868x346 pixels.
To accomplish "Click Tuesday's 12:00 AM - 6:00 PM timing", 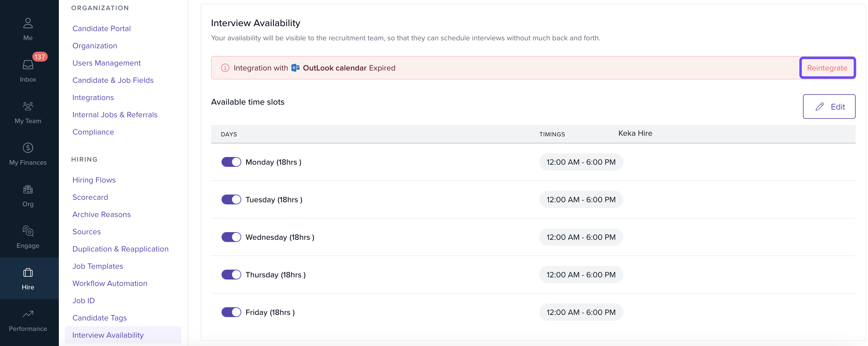I will pyautogui.click(x=581, y=199).
